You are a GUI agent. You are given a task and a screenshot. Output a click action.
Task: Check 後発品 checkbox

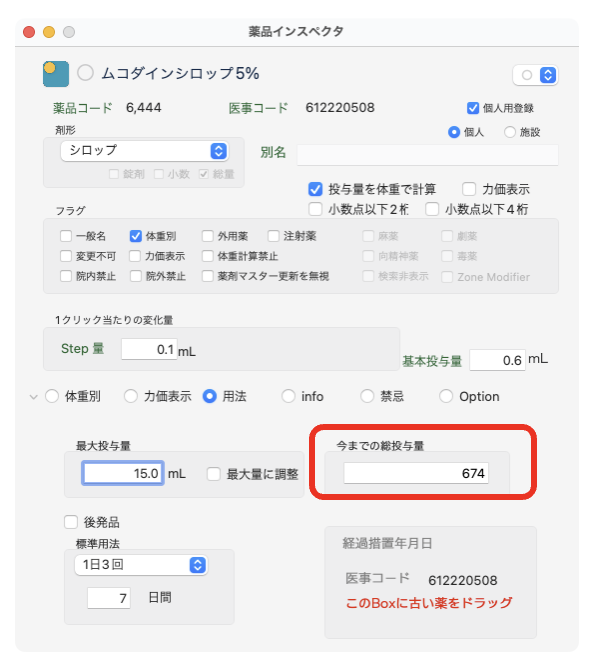click(x=71, y=522)
